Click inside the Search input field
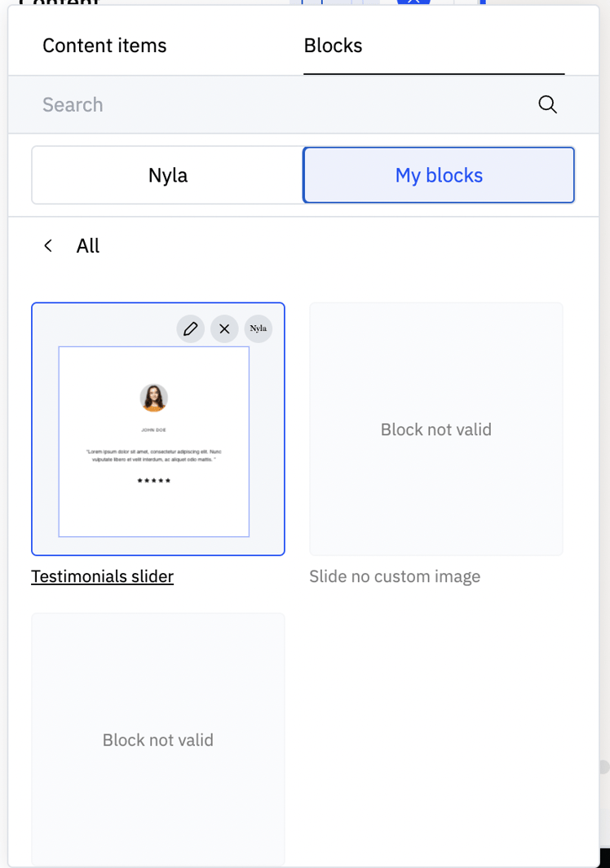Image resolution: width=610 pixels, height=868 pixels. click(x=245, y=104)
